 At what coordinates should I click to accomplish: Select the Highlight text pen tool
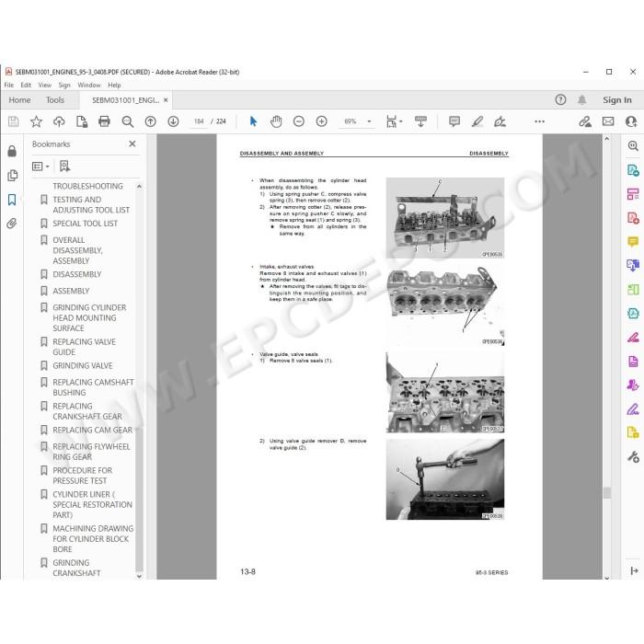coord(477,121)
